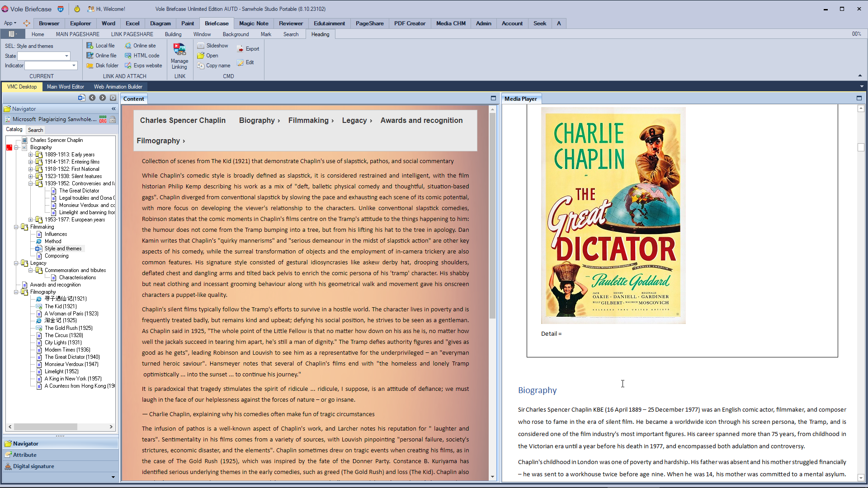Switch to Web Animation Builder tab
This screenshot has height=488, width=868.
(118, 87)
